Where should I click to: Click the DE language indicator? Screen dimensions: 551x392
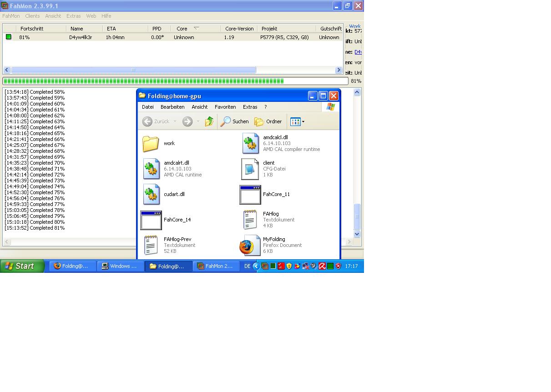247,266
